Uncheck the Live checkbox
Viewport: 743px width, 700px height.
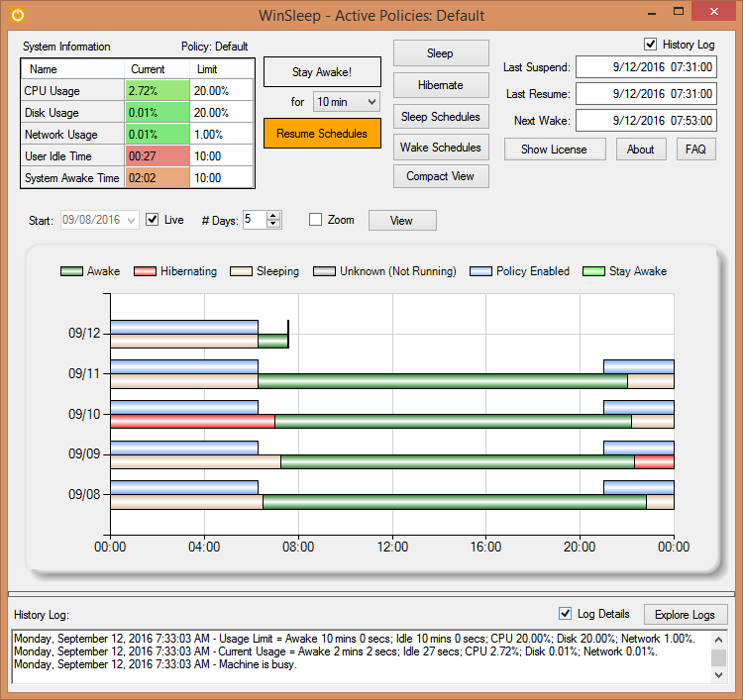point(153,219)
